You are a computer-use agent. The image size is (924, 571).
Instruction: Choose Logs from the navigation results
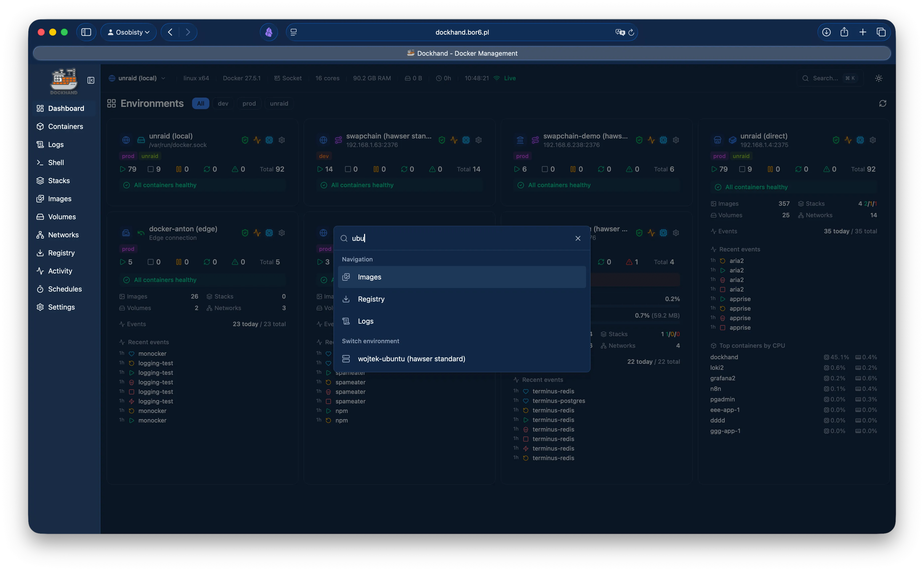pos(365,321)
